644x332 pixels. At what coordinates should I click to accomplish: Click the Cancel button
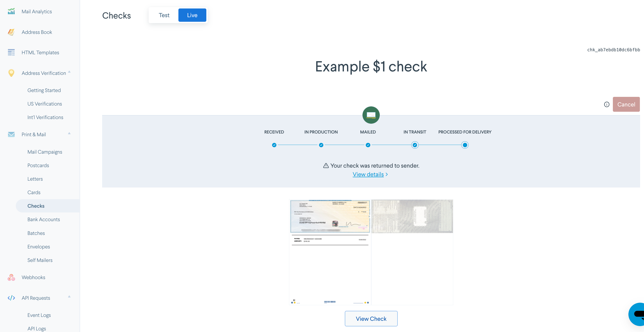(x=626, y=104)
